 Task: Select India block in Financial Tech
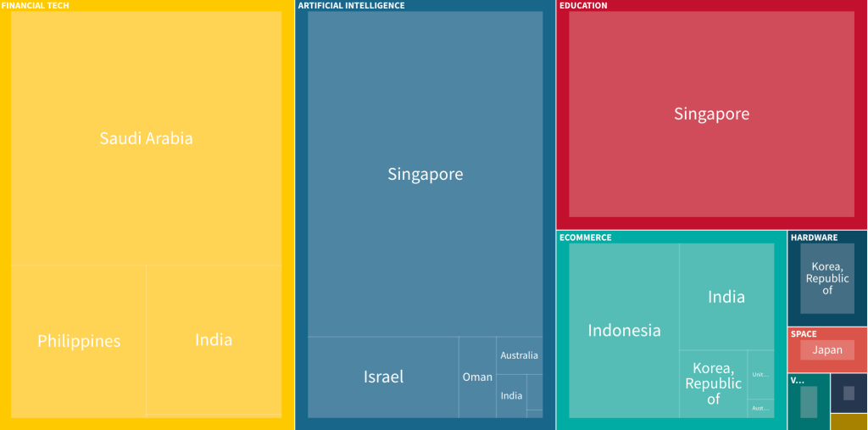(214, 340)
